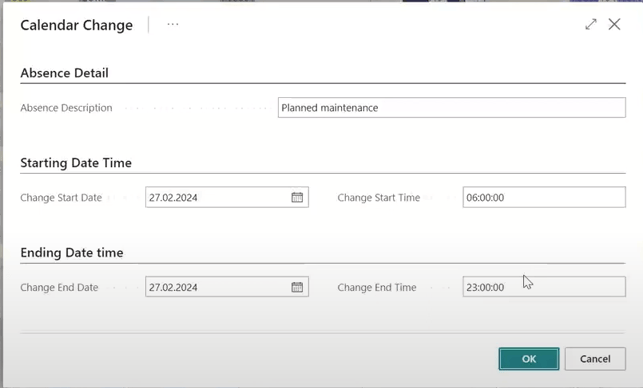Screen dimensions: 643x388
Task: Open calendar picker for Change Start Date
Action: point(297,197)
